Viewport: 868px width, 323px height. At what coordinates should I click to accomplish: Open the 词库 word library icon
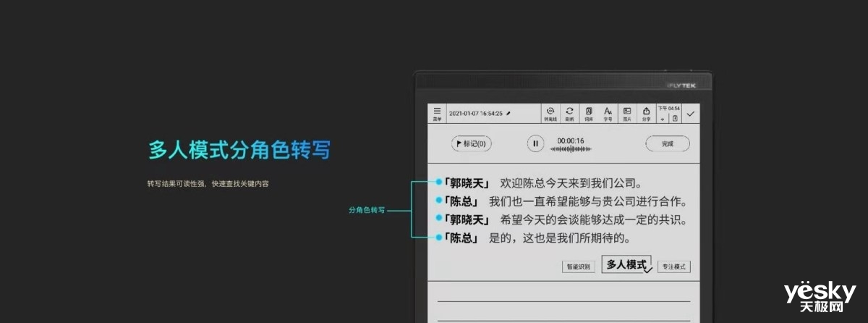pyautogui.click(x=589, y=114)
